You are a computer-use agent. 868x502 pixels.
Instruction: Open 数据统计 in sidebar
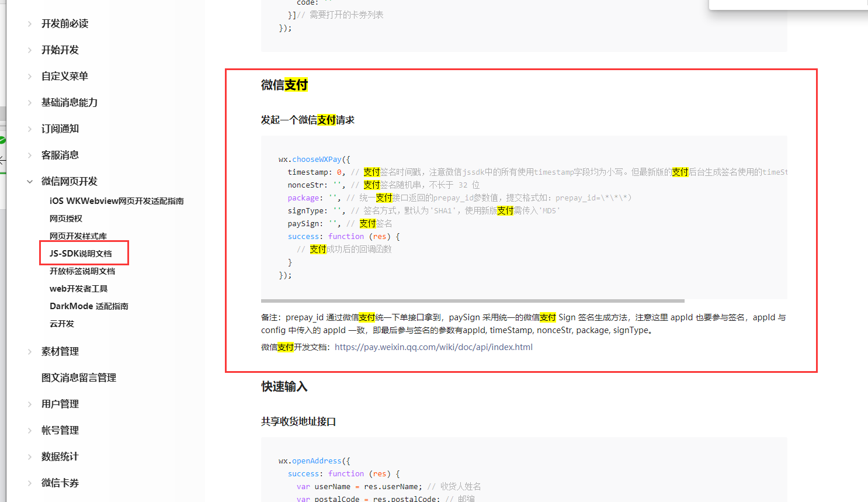point(60,456)
